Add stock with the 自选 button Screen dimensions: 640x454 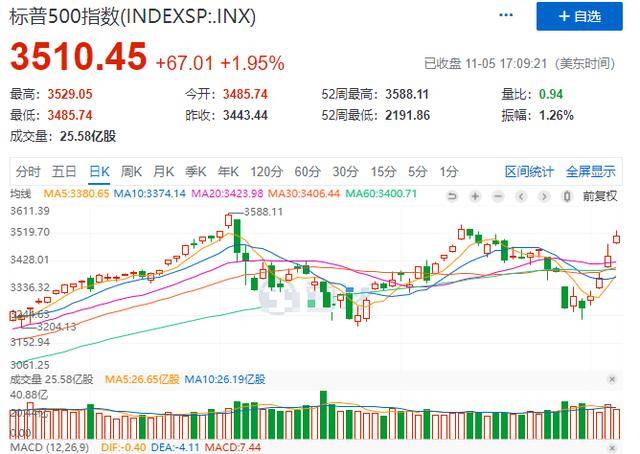click(579, 16)
